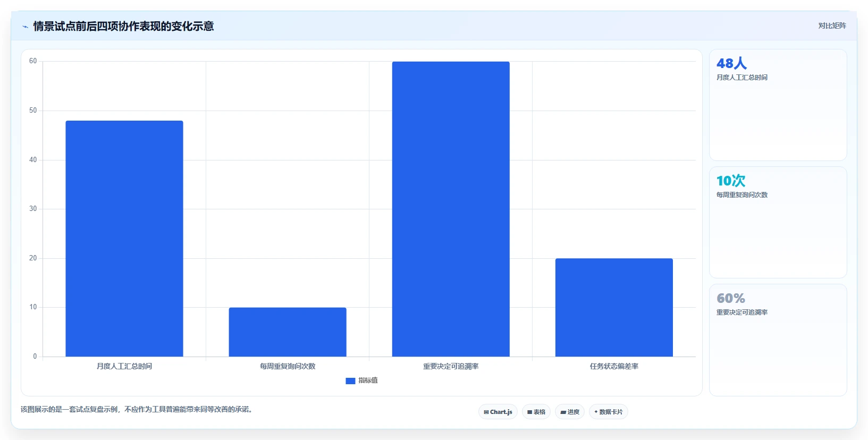
Task: Select the 数据卡片 chip
Action: tap(609, 412)
